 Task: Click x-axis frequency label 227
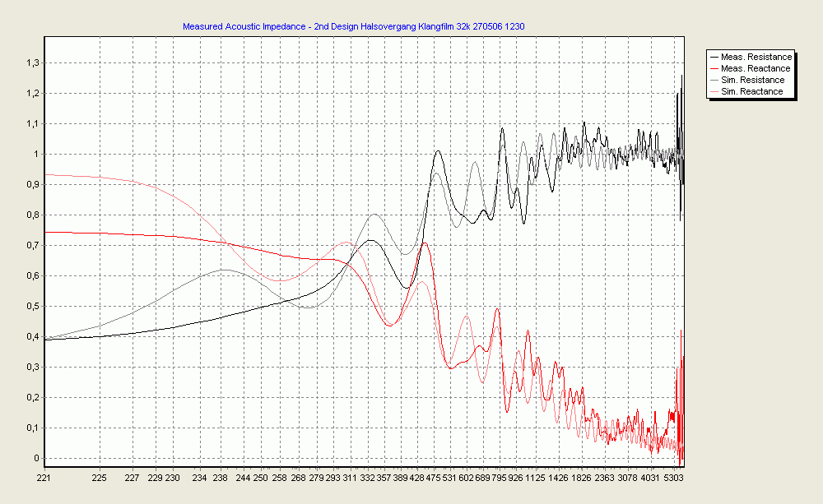(133, 478)
